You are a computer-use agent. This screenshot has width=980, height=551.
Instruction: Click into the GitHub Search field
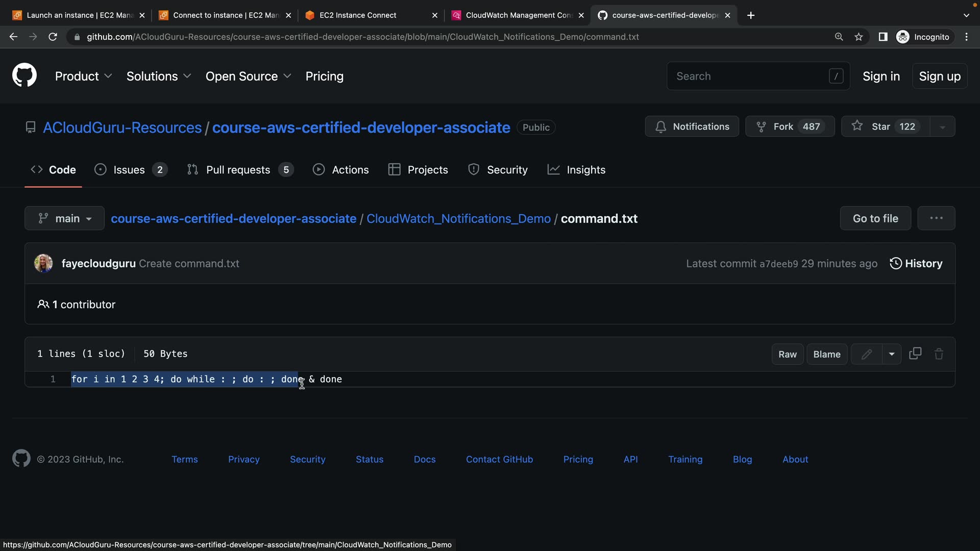[750, 76]
